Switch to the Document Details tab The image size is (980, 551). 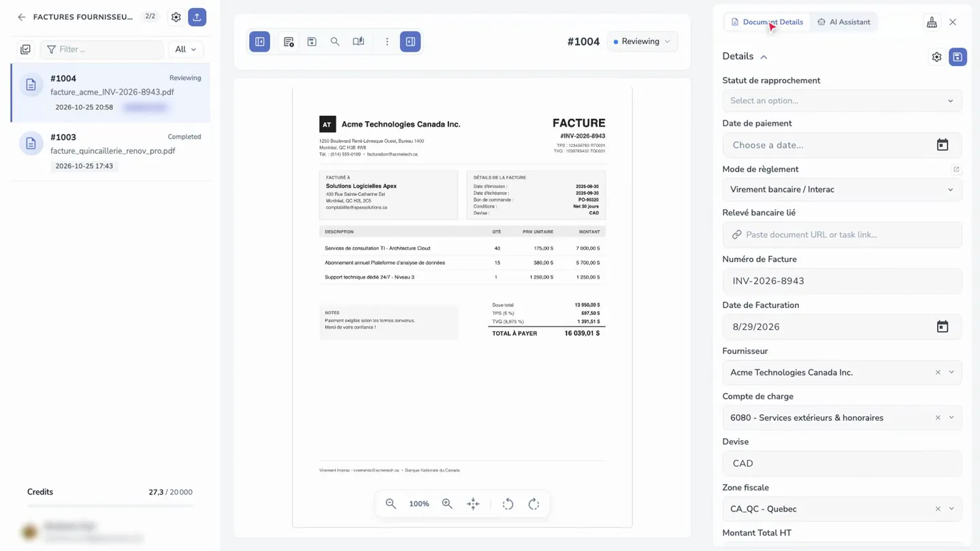(766, 22)
